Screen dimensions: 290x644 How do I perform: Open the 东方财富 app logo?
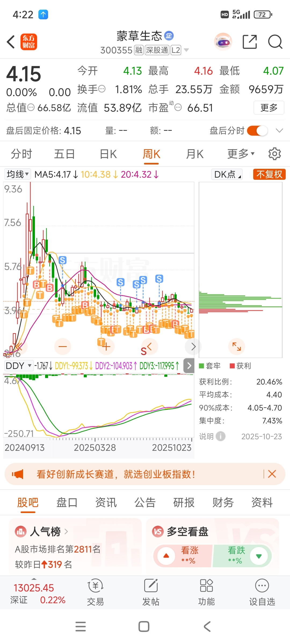click(x=29, y=42)
